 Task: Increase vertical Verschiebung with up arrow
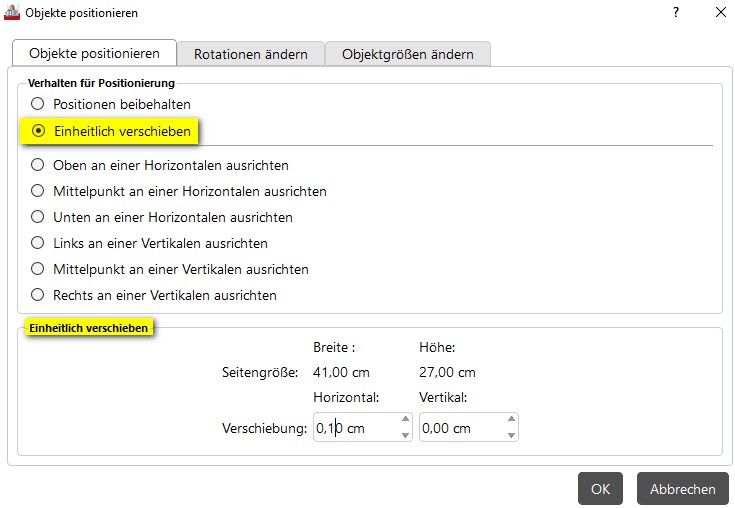click(x=511, y=419)
